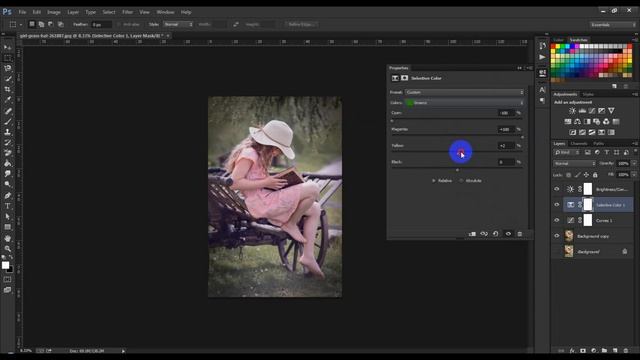The width and height of the screenshot is (640, 360).
Task: Select the Lasso tool
Action: click(7, 68)
